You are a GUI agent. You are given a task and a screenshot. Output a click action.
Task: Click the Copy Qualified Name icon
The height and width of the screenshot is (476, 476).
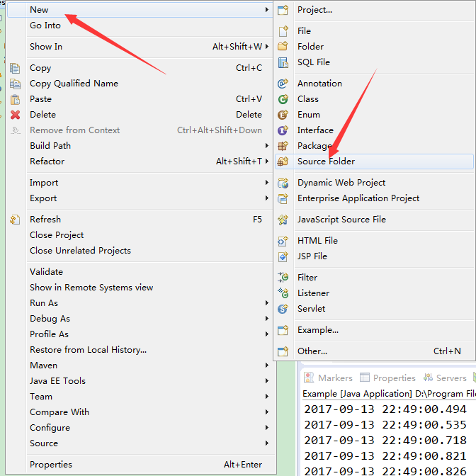[x=15, y=84]
